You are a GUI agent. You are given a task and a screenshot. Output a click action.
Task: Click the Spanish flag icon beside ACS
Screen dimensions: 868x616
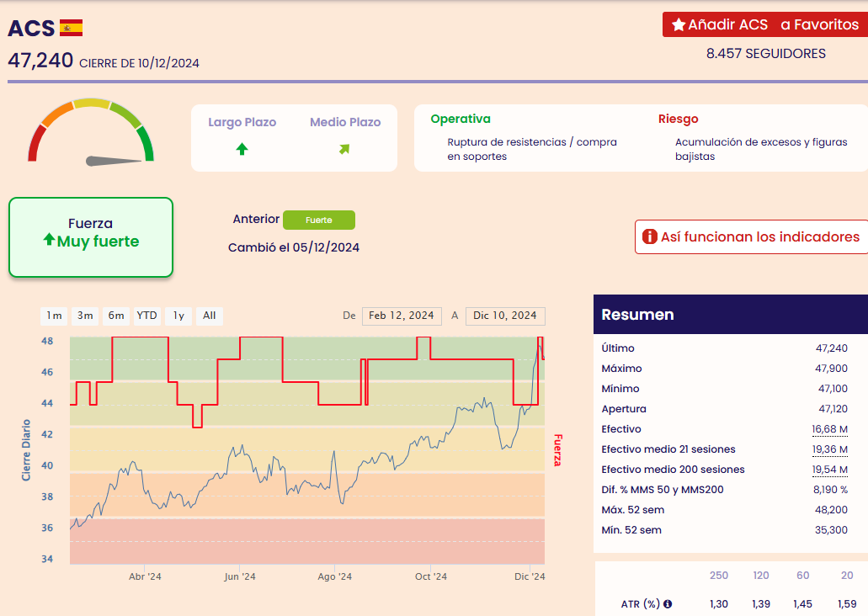point(71,28)
